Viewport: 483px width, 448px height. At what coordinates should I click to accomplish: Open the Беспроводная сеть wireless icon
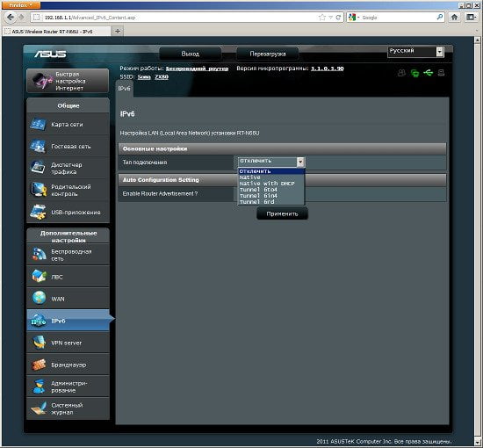pos(39,255)
